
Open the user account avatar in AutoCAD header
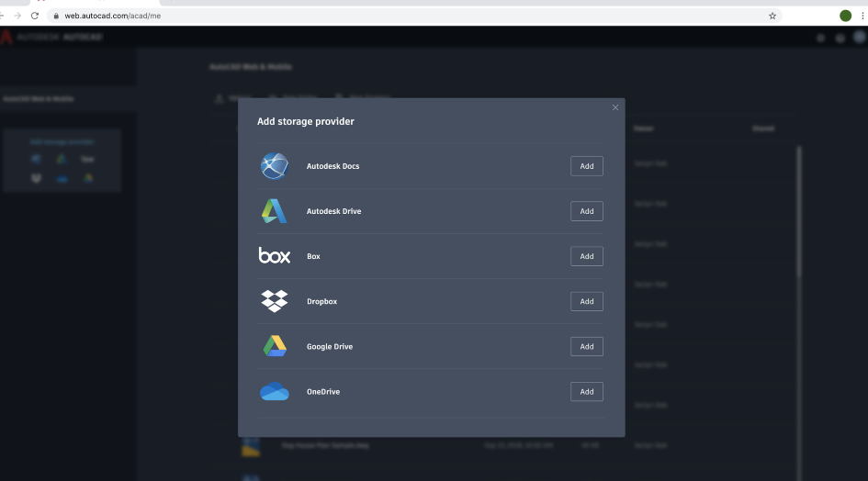(859, 37)
